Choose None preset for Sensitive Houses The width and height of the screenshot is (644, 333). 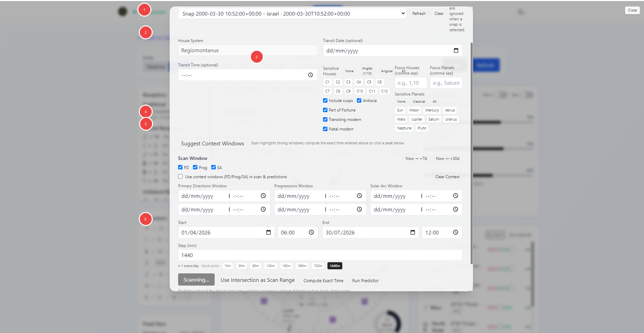point(349,71)
